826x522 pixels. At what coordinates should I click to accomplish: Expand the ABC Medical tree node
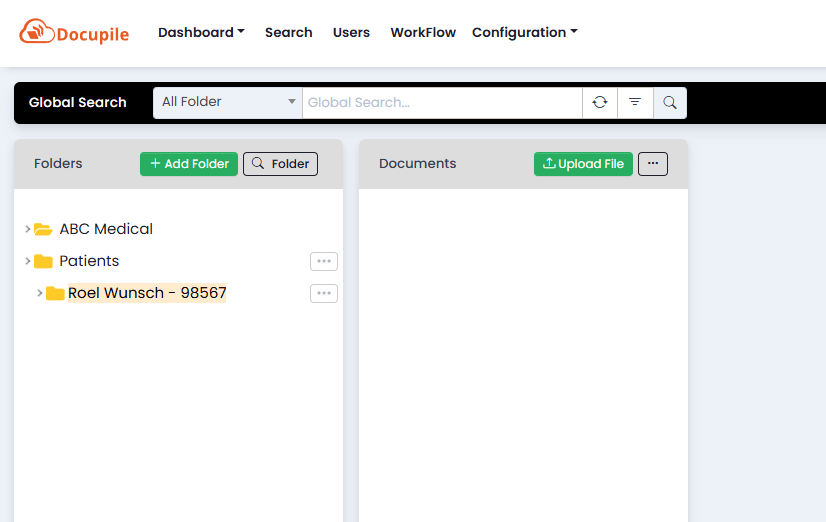pyautogui.click(x=27, y=229)
